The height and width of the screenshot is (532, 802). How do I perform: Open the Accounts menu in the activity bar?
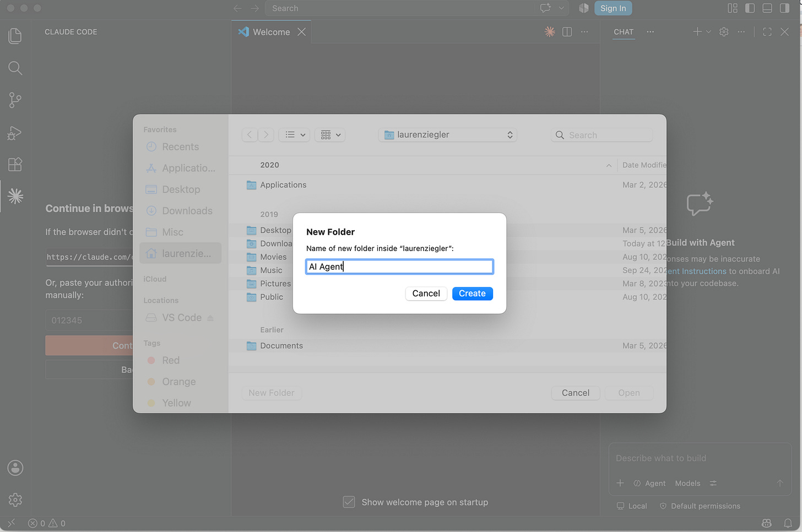tap(15, 468)
